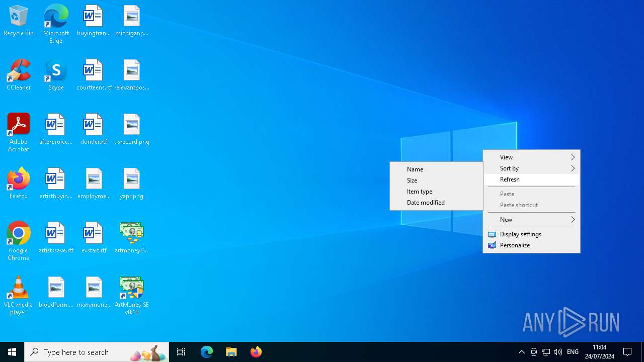Screen dimensions: 644x362
Task: Open Personalize from the context menu
Action: pyautogui.click(x=531, y=245)
